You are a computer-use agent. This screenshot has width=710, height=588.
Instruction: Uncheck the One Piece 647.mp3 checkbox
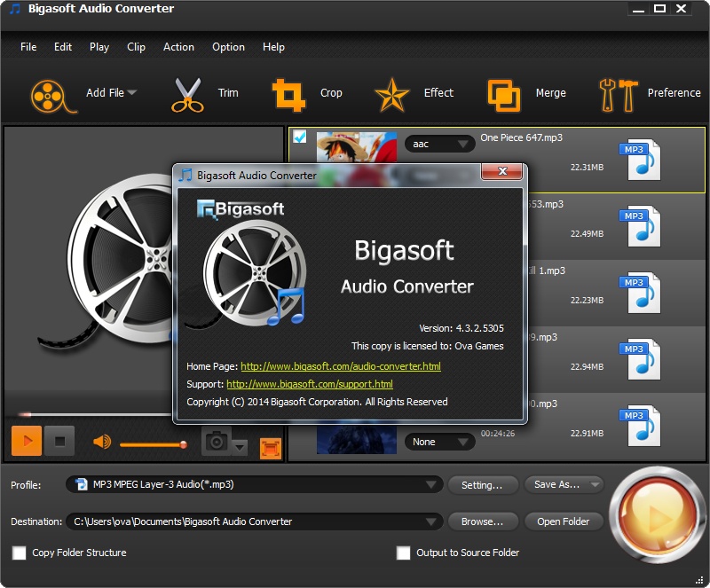tap(300, 137)
